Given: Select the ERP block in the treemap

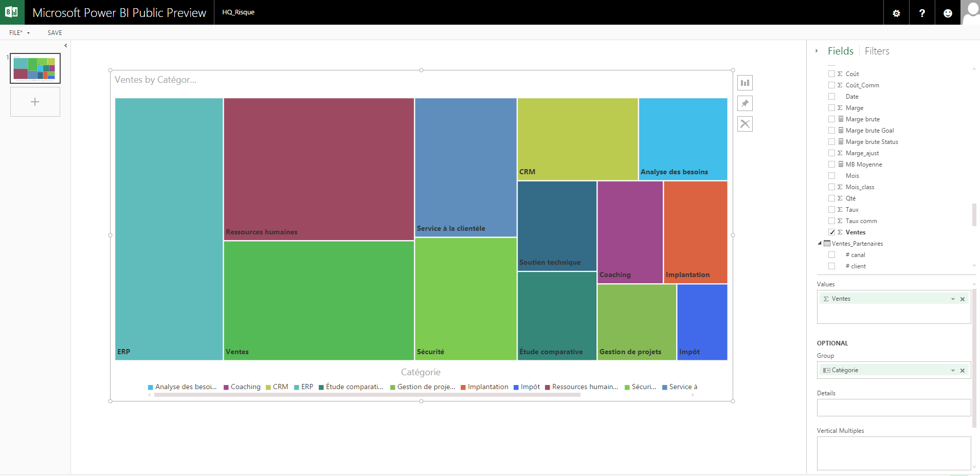Looking at the screenshot, I should coord(169,229).
